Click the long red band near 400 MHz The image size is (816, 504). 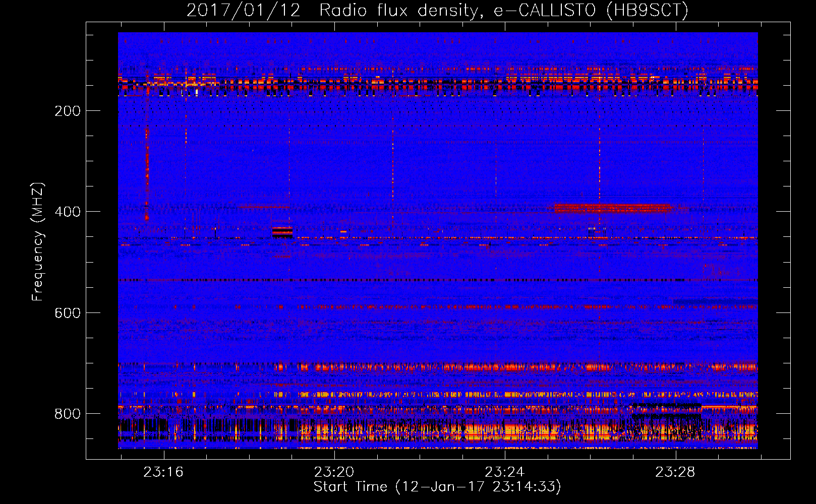point(613,208)
